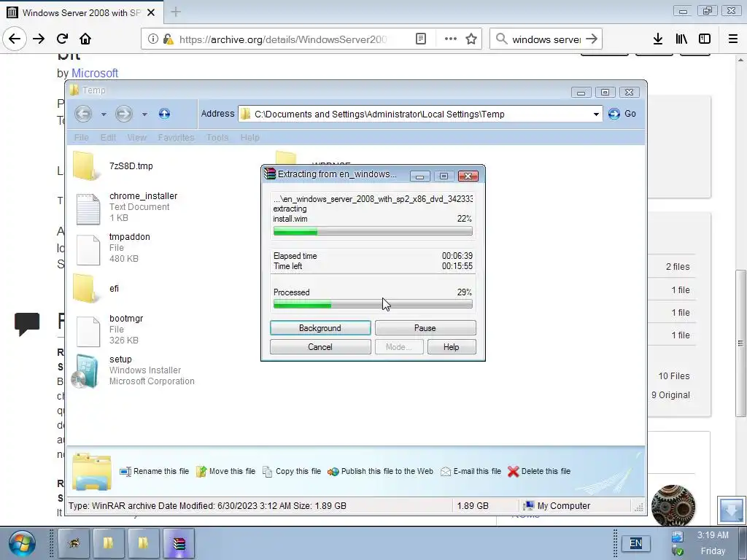The width and height of the screenshot is (747, 560).
Task: Select the bootmgr file
Action: click(110, 330)
